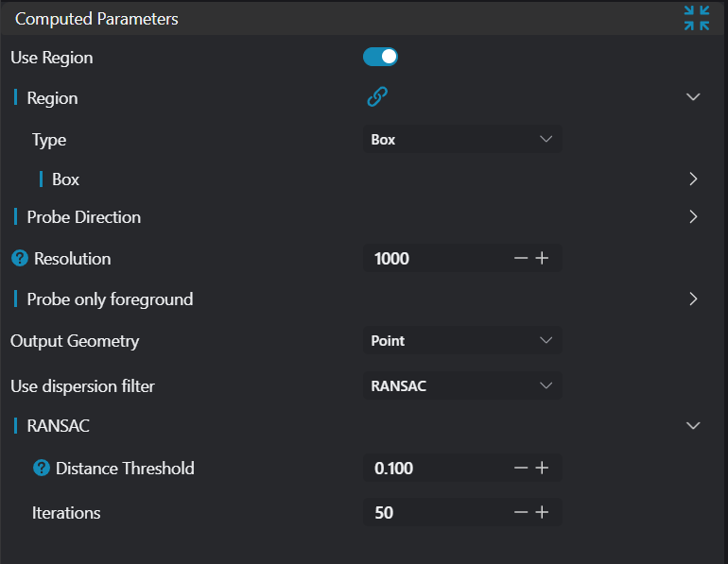Expand the Box subsection arrow
Viewport: 728px width, 564px height.
point(693,179)
